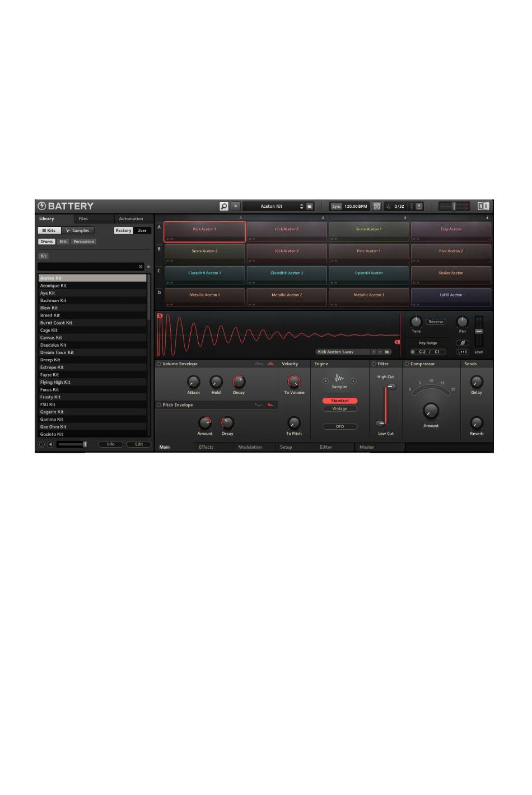532x795 pixels.
Task: Select the Standard engine mode
Action: [340, 401]
